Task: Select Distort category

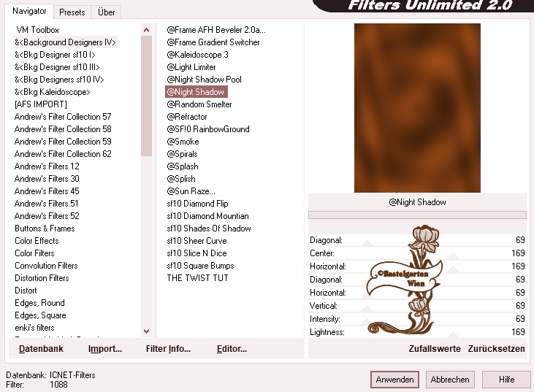Action: pos(26,291)
